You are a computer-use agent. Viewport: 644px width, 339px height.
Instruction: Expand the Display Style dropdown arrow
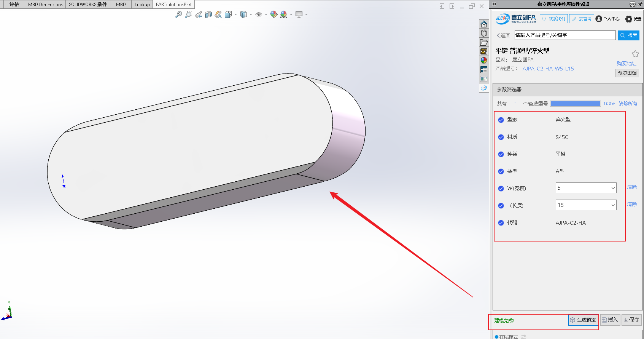(251, 15)
